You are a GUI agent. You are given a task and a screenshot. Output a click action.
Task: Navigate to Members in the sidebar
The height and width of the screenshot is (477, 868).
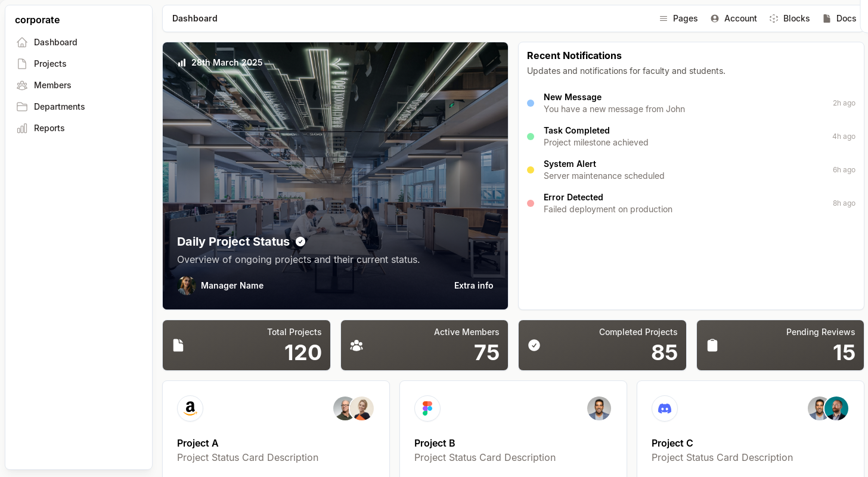point(52,85)
